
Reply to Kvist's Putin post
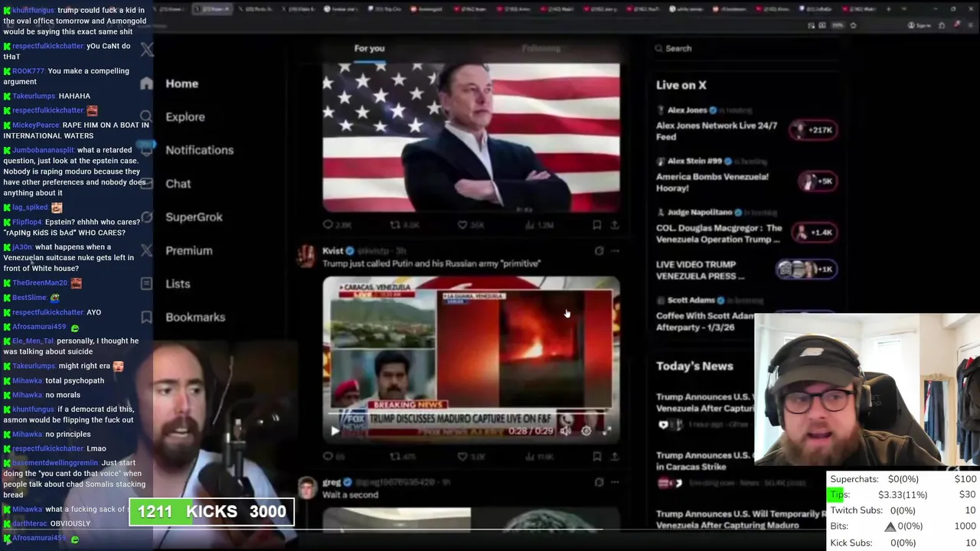[333, 457]
